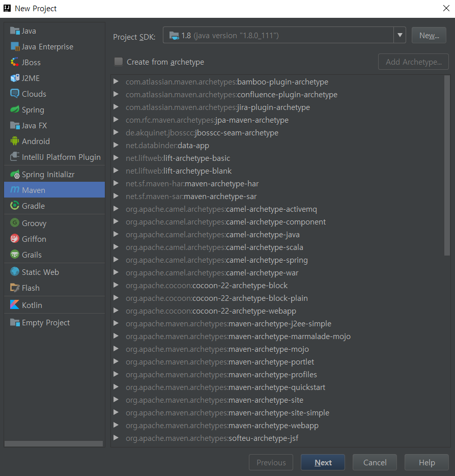Go to the Next step
Viewport: 455px width, 476px height.
pyautogui.click(x=323, y=462)
